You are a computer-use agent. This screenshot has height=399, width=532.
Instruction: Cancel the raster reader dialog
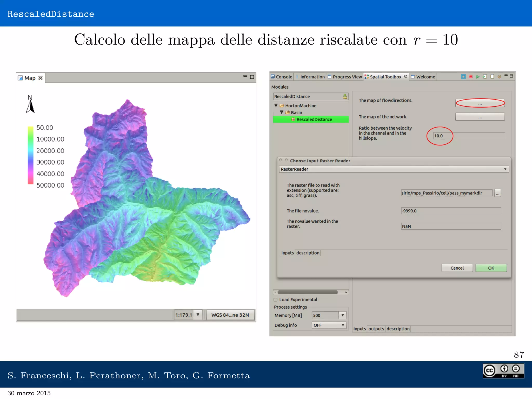[457, 268]
